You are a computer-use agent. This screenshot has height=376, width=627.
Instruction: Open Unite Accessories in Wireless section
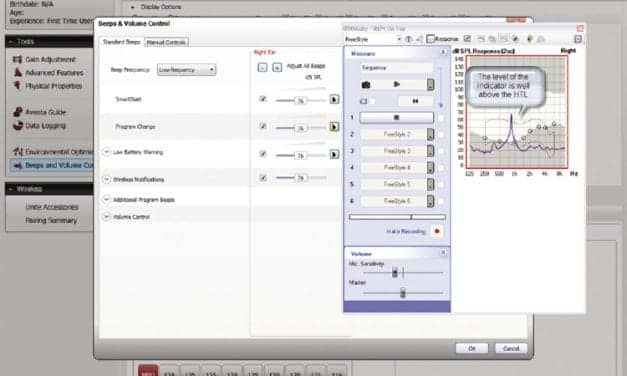[52, 207]
